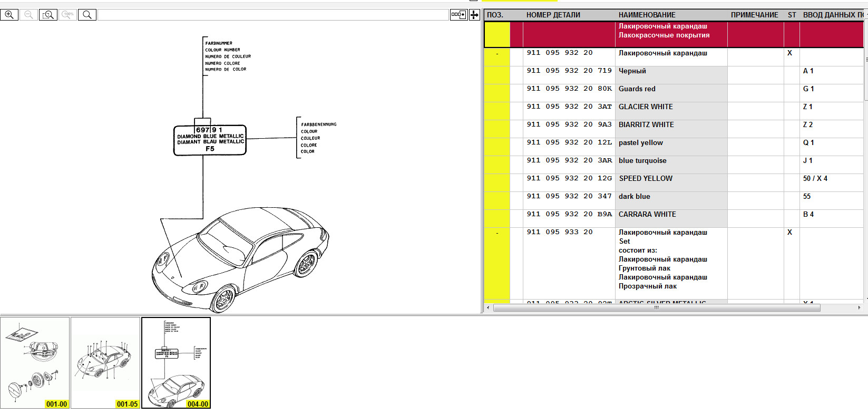Click the panel splitter arrow icon
868x414 pixels.
[x=474, y=15]
